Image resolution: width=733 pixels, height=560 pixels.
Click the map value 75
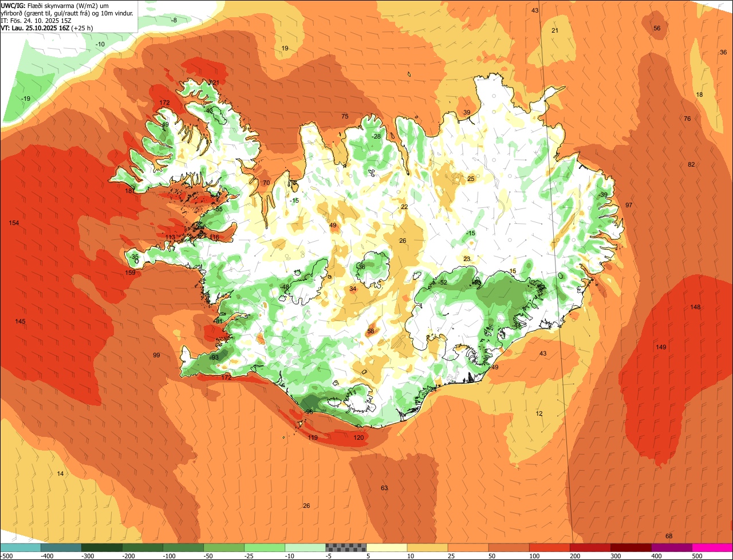point(345,116)
